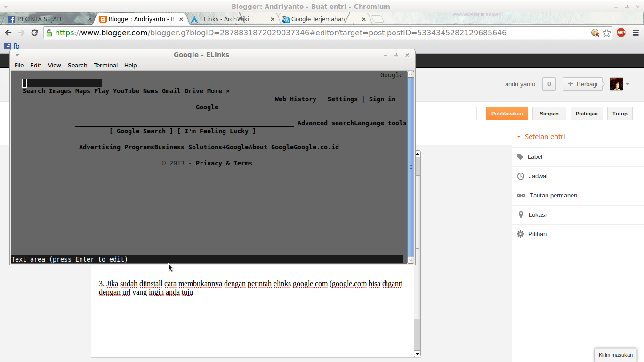Click the Maps link in ELinks

pos(83,91)
